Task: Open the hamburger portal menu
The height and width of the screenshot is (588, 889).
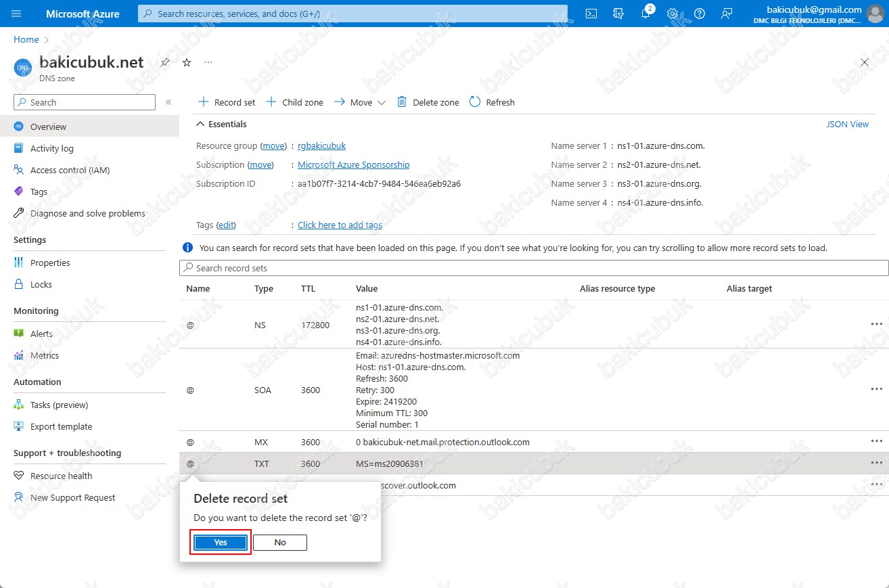Action: pos(17,14)
